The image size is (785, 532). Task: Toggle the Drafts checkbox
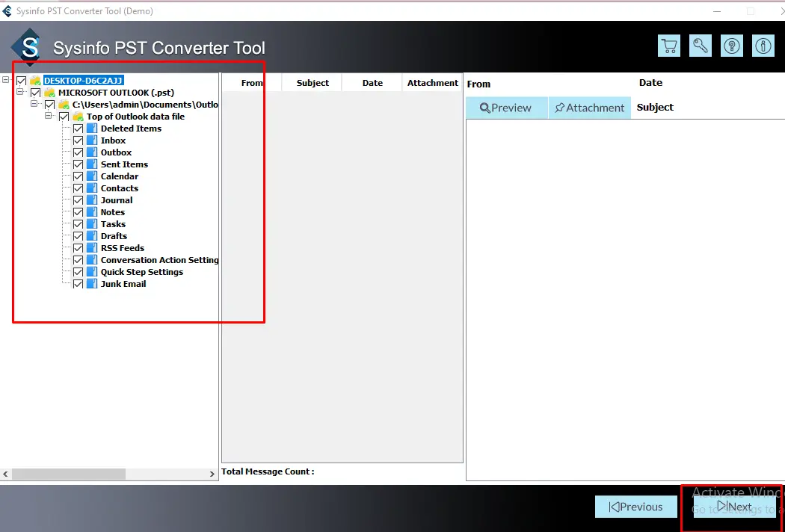tap(78, 236)
